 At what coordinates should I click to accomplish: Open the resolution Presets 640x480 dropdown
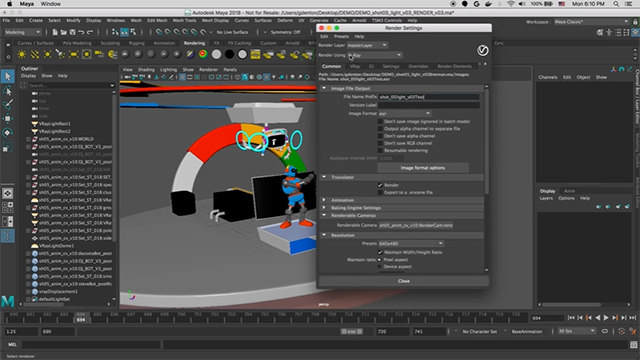(411, 244)
